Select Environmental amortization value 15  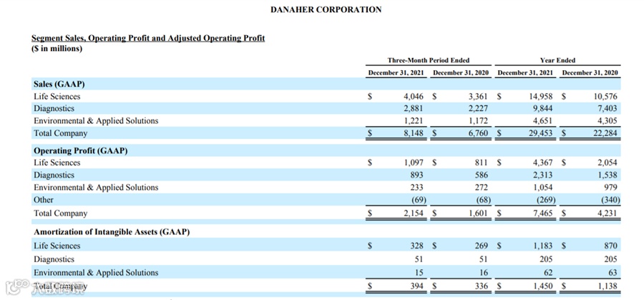coord(419,273)
